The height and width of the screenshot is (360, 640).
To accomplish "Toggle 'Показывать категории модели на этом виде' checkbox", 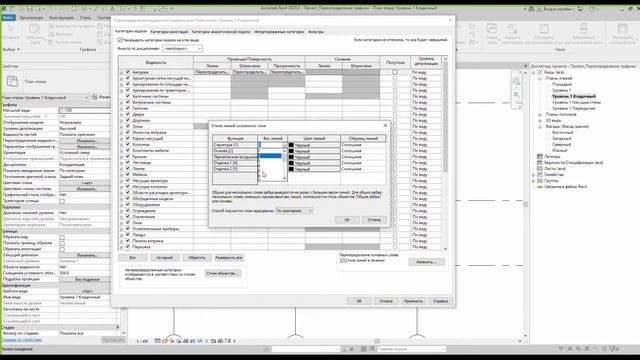I will 120,40.
